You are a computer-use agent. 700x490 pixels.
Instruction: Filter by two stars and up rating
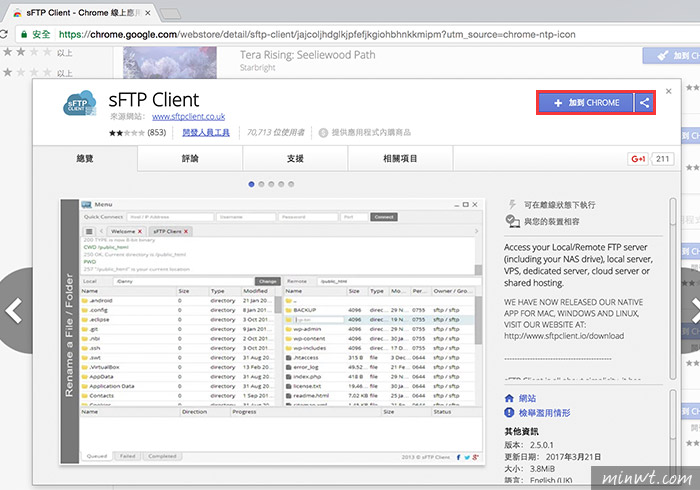pos(38,52)
